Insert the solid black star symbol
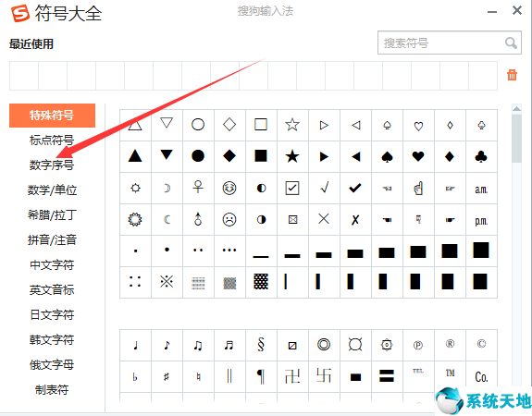This screenshot has width=532, height=416. (x=292, y=156)
